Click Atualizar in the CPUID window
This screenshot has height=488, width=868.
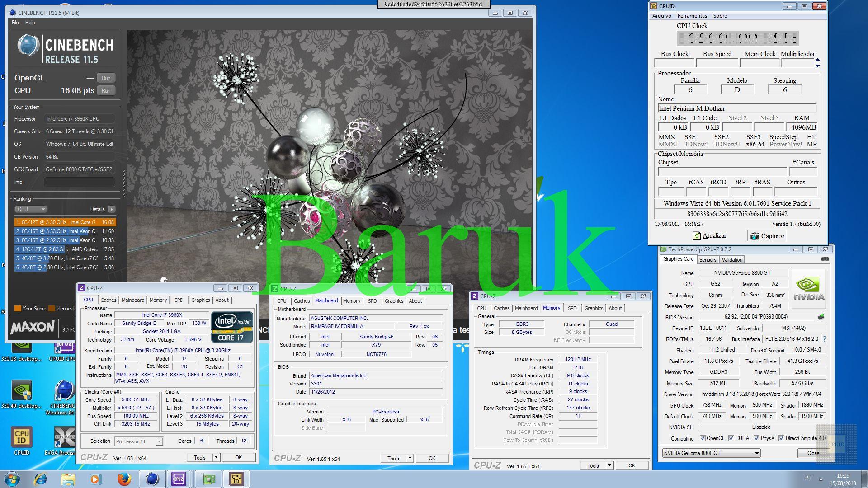pyautogui.click(x=710, y=236)
